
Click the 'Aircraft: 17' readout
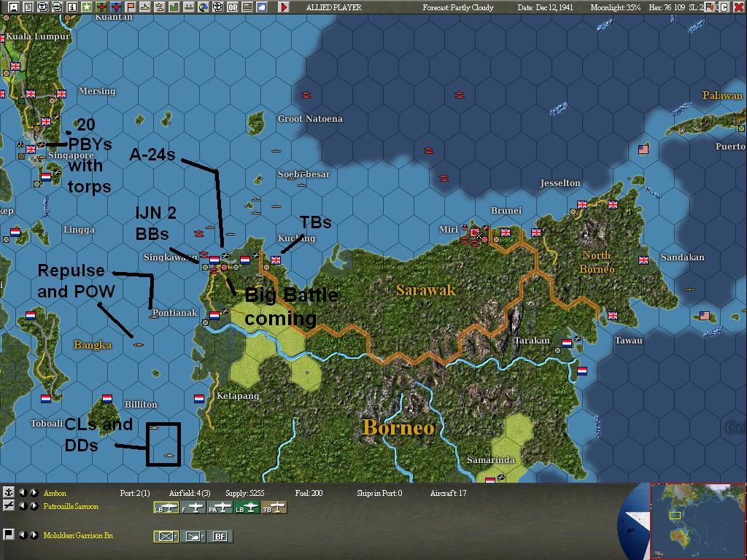[x=449, y=493]
